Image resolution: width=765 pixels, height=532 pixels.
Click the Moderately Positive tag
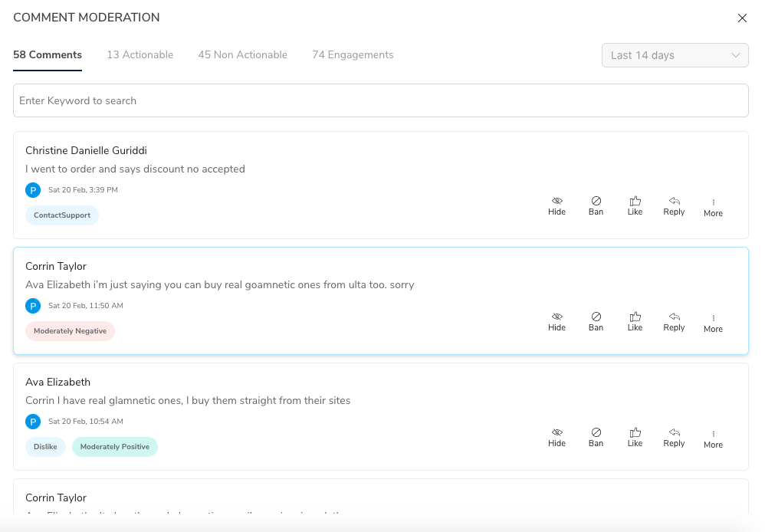click(x=115, y=447)
